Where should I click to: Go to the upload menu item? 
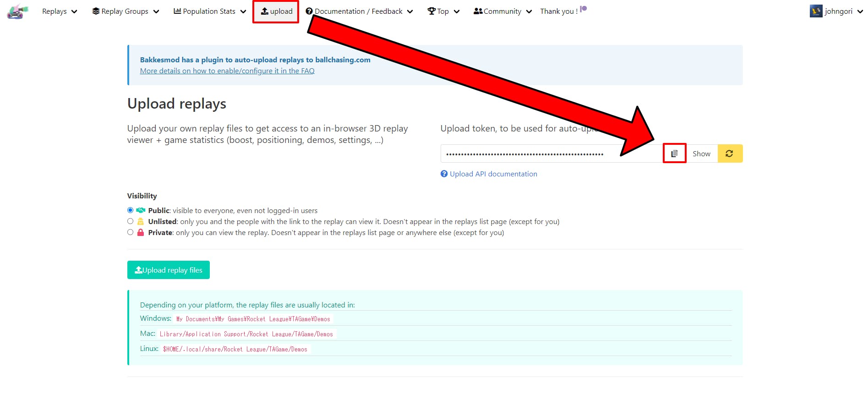pyautogui.click(x=276, y=11)
